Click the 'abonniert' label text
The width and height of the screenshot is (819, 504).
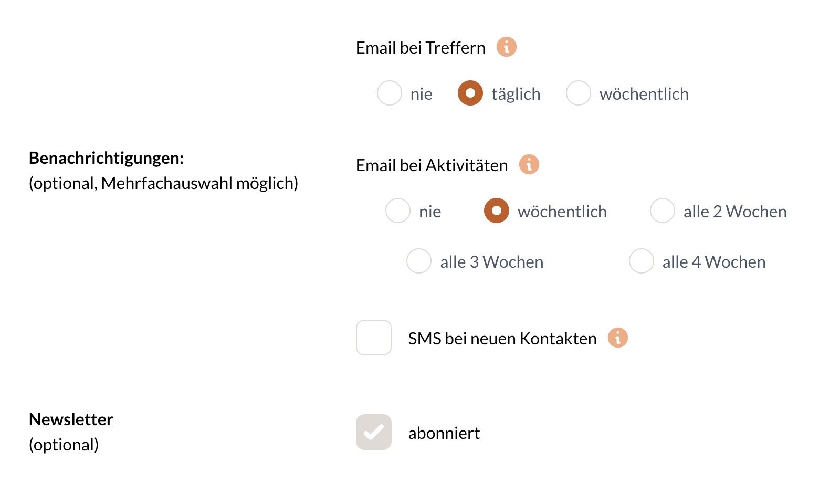444,433
